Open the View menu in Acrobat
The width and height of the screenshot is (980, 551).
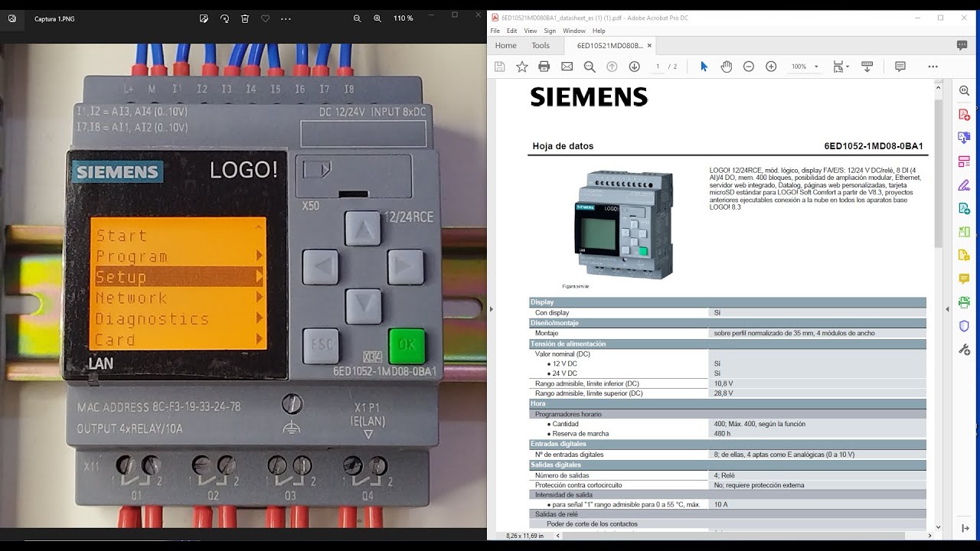(531, 31)
